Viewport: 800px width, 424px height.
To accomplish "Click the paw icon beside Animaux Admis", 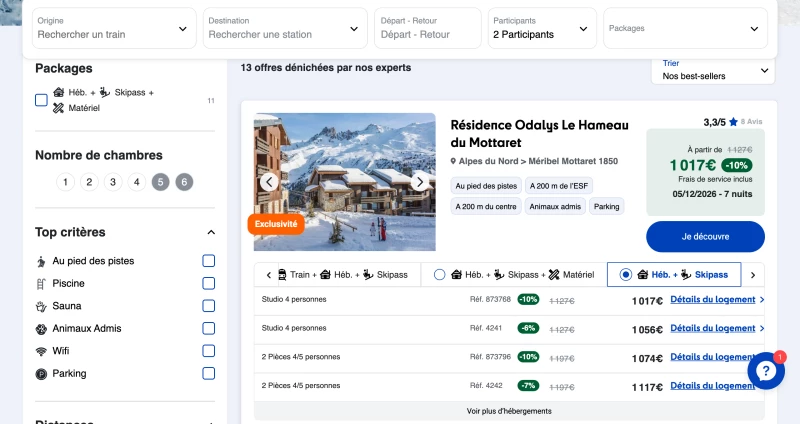I will [41, 329].
